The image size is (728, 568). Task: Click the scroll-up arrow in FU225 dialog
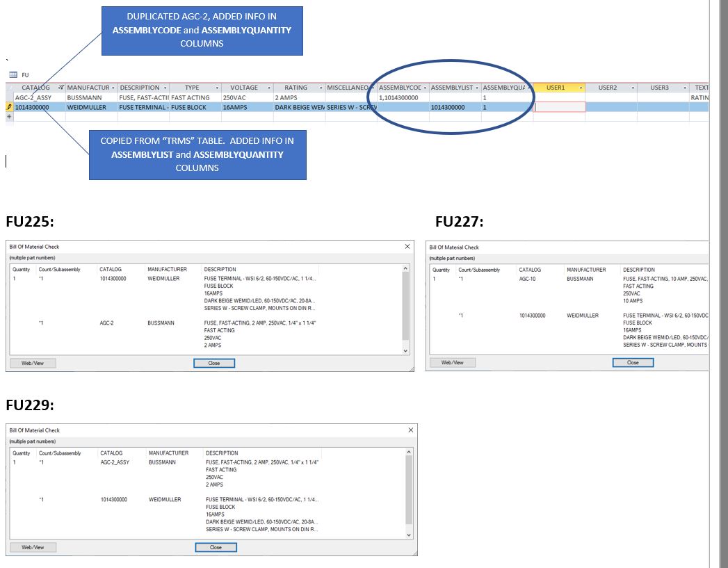(405, 268)
